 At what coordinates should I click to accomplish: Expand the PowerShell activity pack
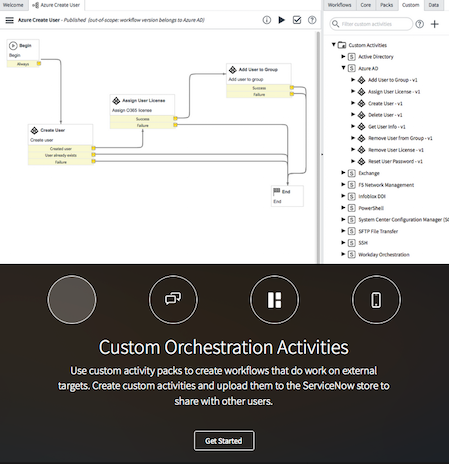pyautogui.click(x=343, y=208)
